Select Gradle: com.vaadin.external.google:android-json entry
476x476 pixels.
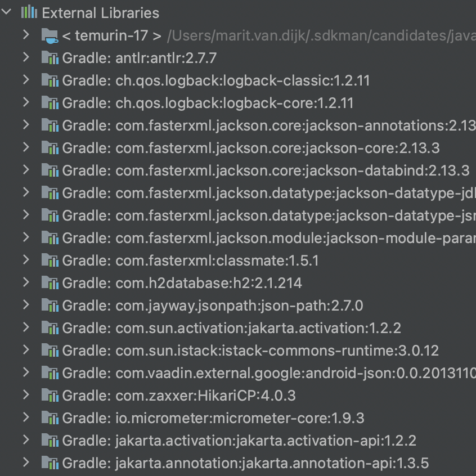point(236,373)
